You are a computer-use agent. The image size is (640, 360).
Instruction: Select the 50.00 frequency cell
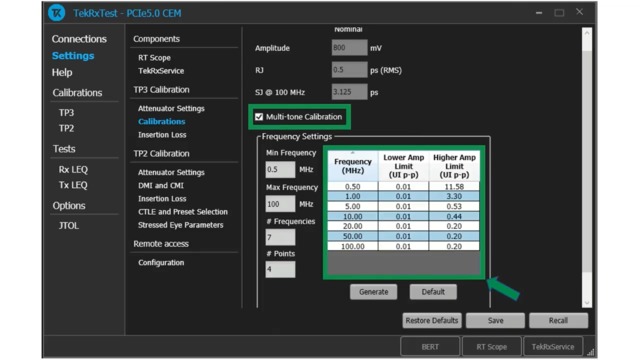pyautogui.click(x=353, y=236)
